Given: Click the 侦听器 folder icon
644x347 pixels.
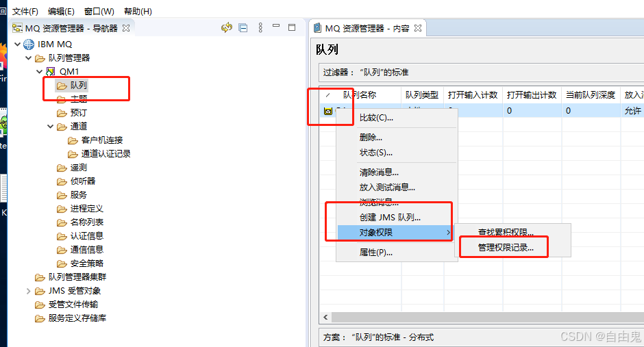Looking at the screenshot, I should coord(62,181).
